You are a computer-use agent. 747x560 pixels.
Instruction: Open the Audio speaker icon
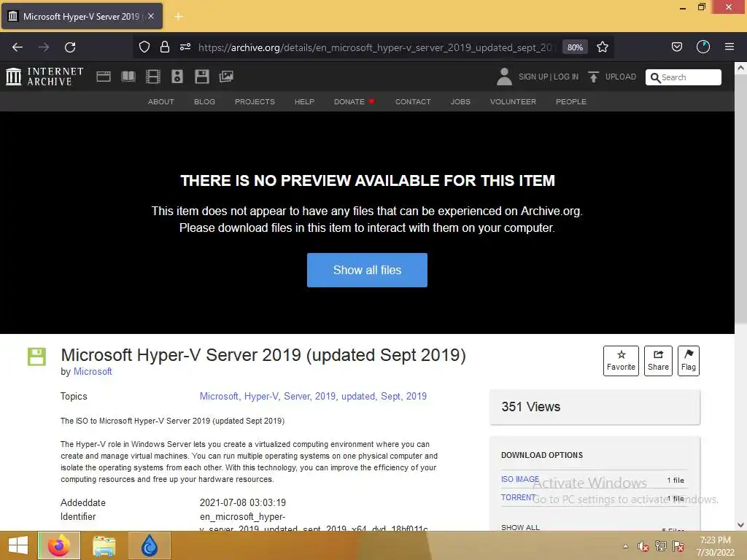click(177, 77)
